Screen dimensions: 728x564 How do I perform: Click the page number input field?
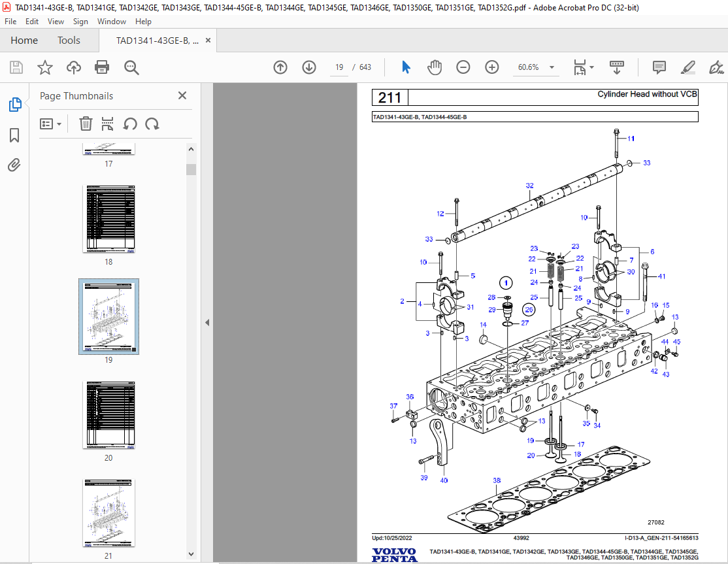339,67
